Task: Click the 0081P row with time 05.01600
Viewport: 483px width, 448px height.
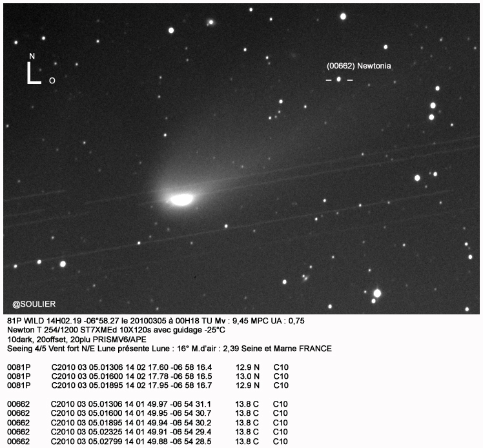Action: (x=148, y=376)
